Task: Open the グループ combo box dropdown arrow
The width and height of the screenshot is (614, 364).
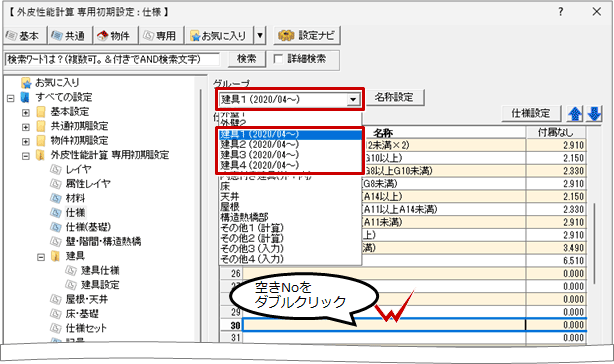Action: tap(353, 99)
